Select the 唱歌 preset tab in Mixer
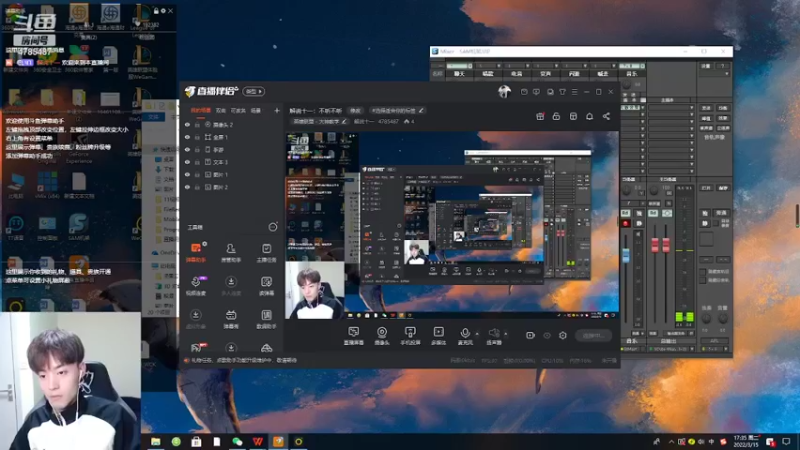Image resolution: width=800 pixels, height=450 pixels. [488, 74]
